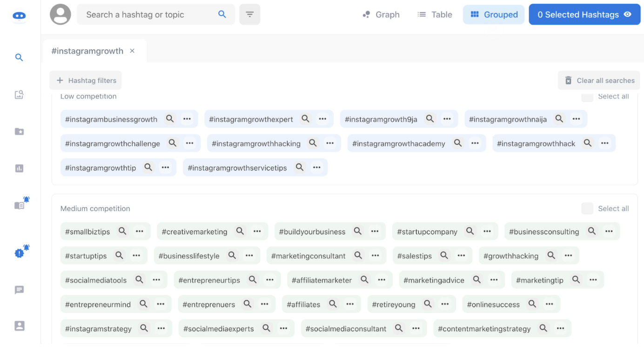The image size is (644, 356).
Task: Add Hashtag filters
Action: pyautogui.click(x=86, y=80)
